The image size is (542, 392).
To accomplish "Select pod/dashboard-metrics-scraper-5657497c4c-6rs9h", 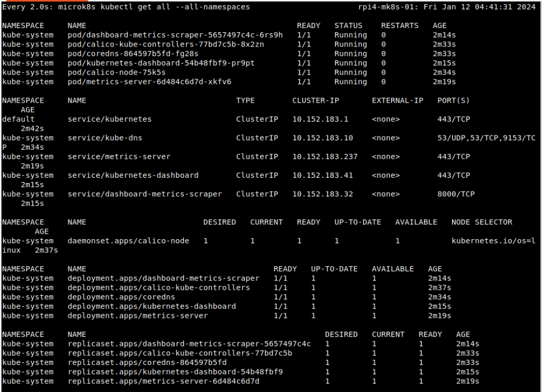I will pos(175,35).
